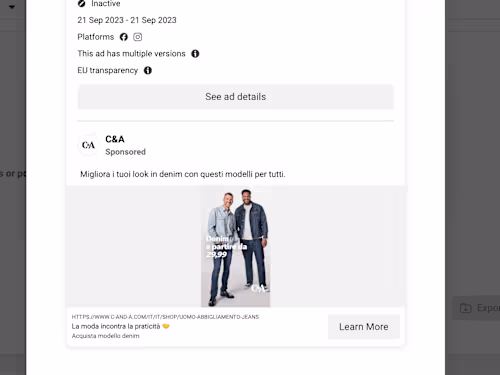This screenshot has height=375, width=500.
Task: Open EU transparency info icon
Action: (x=148, y=70)
